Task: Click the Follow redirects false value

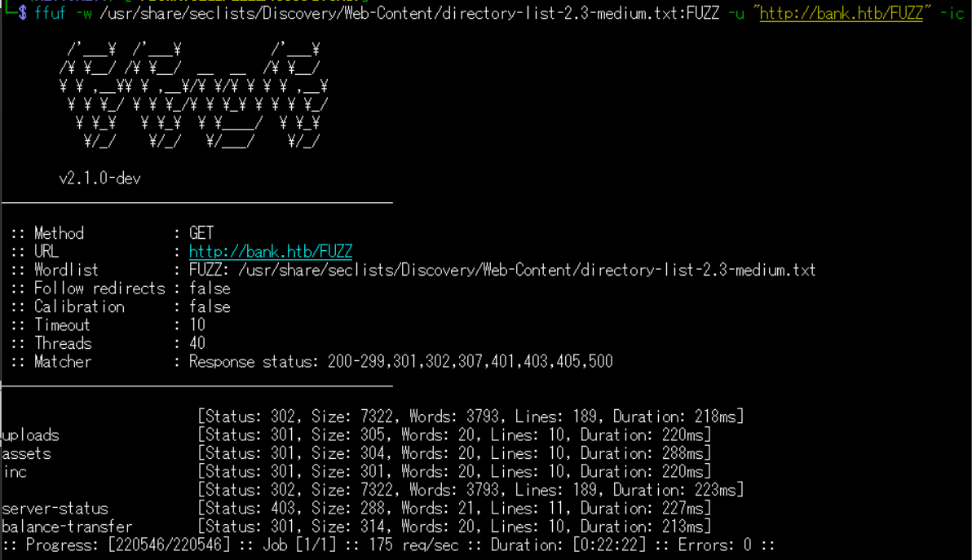Action: coord(210,289)
